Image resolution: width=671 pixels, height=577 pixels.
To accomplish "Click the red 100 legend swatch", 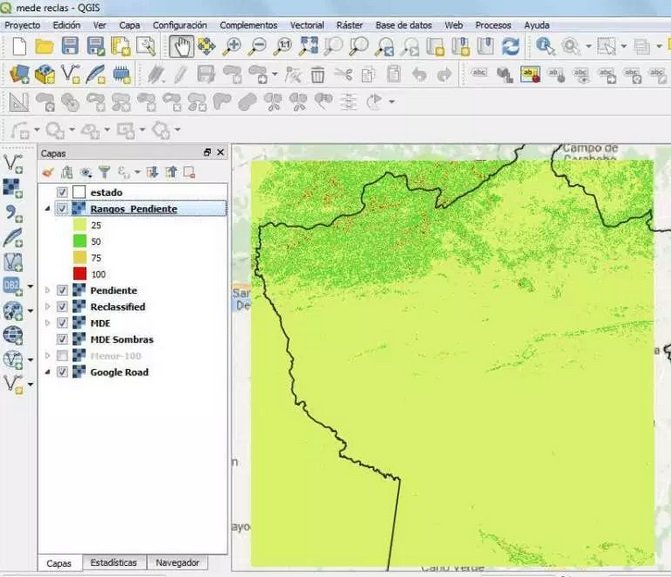I will tap(80, 273).
